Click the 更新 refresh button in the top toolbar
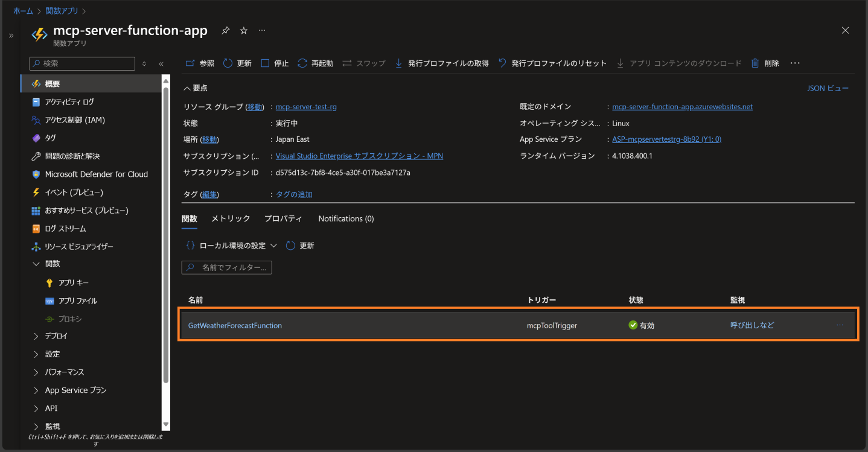Screen dimensions: 868x452 [x=237, y=63]
